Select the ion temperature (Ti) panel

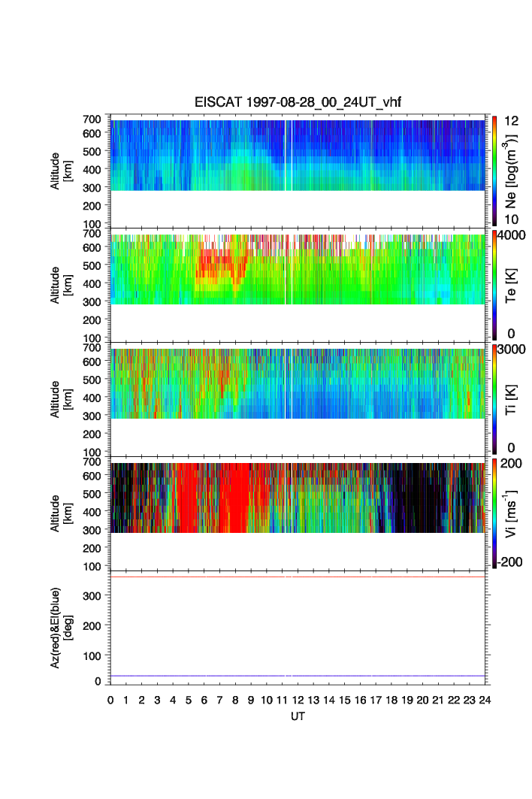coord(298,383)
